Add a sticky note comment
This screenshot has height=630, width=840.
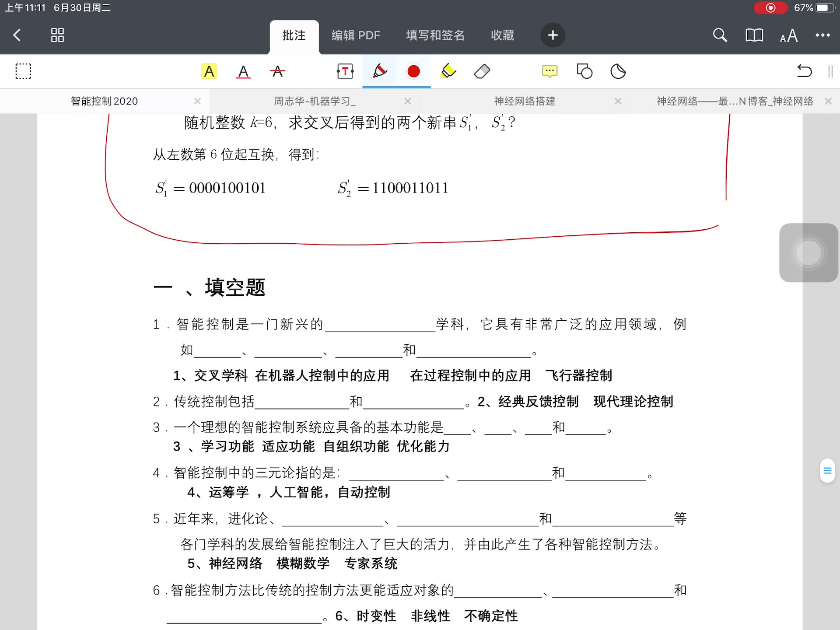549,71
